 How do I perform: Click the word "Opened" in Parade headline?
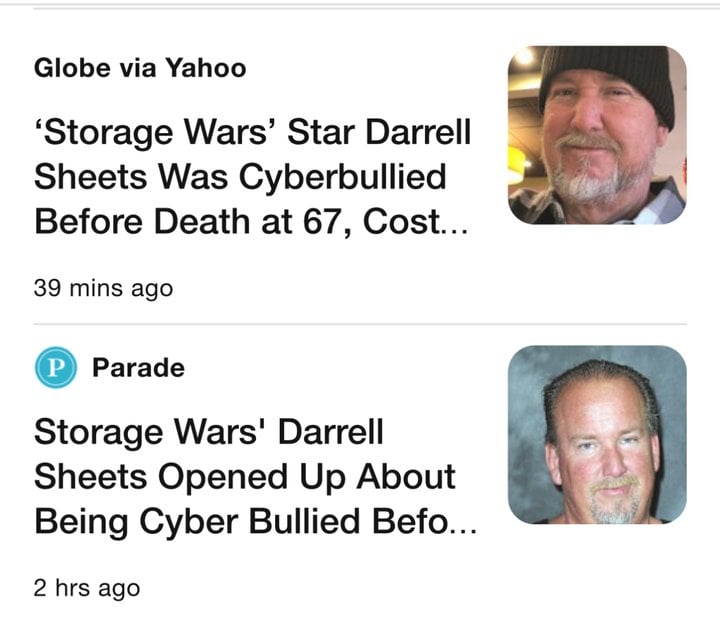point(219,476)
